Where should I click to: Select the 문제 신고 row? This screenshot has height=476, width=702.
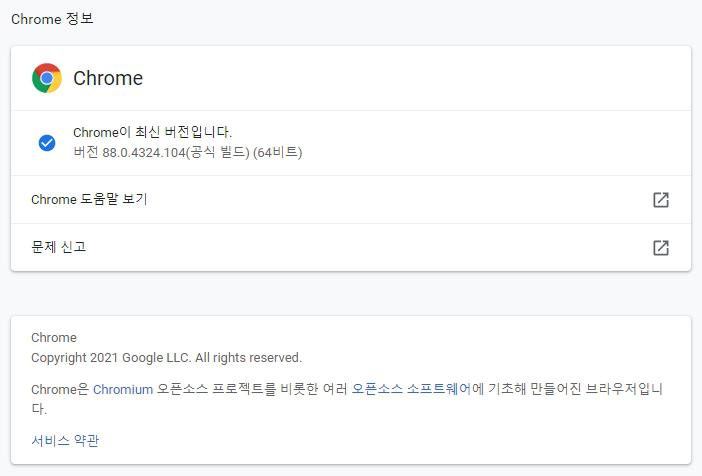click(x=351, y=248)
